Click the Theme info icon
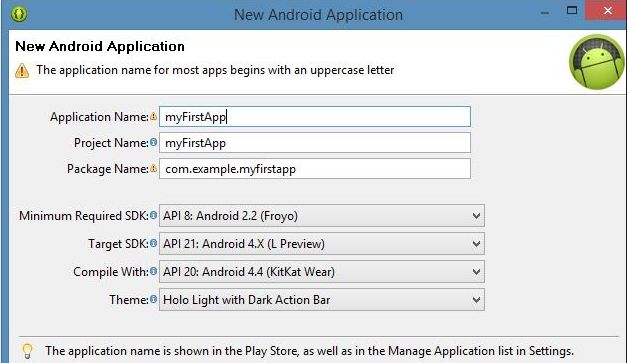This screenshot has height=363, width=627. click(154, 299)
